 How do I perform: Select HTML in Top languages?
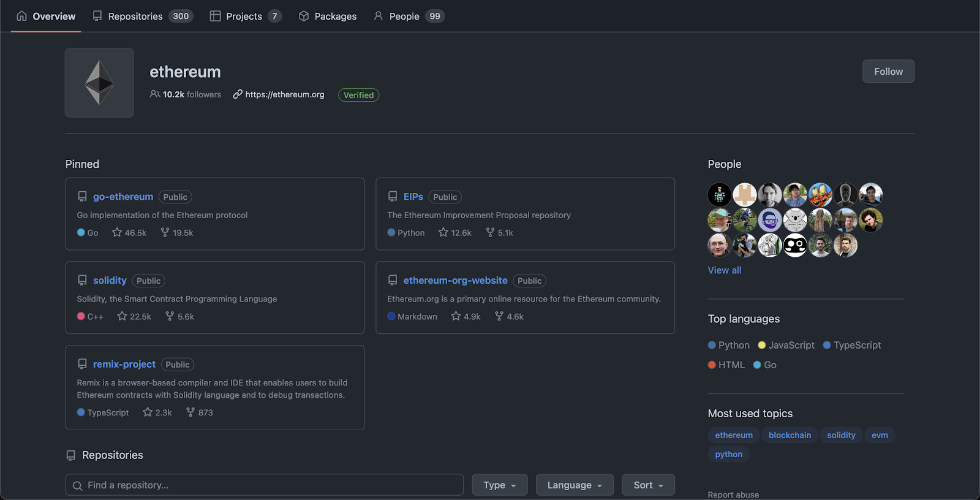(726, 365)
